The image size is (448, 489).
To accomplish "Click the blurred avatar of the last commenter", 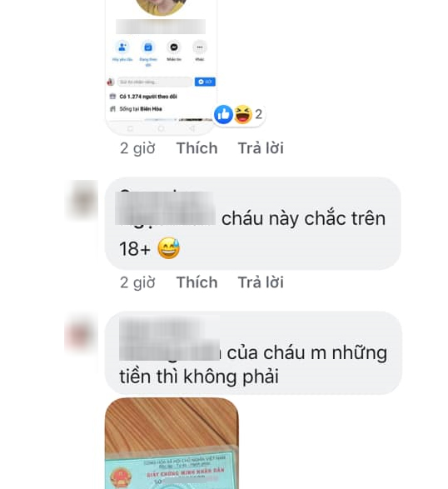I will 81,334.
